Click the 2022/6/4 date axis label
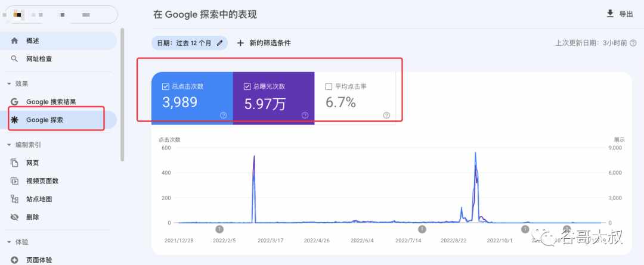This screenshot has height=265, width=644. click(363, 241)
